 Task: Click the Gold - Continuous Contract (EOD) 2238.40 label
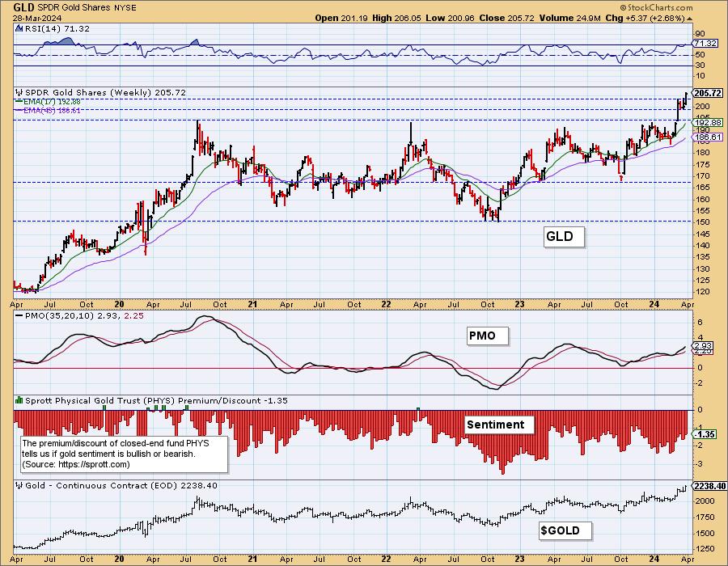pyautogui.click(x=121, y=485)
